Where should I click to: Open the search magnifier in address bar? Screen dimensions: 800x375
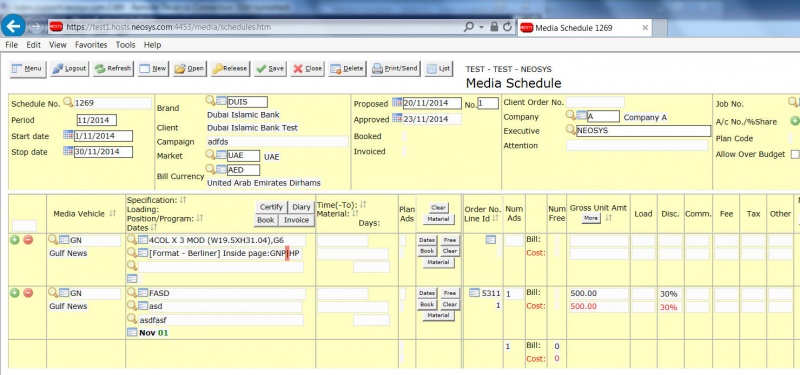468,27
